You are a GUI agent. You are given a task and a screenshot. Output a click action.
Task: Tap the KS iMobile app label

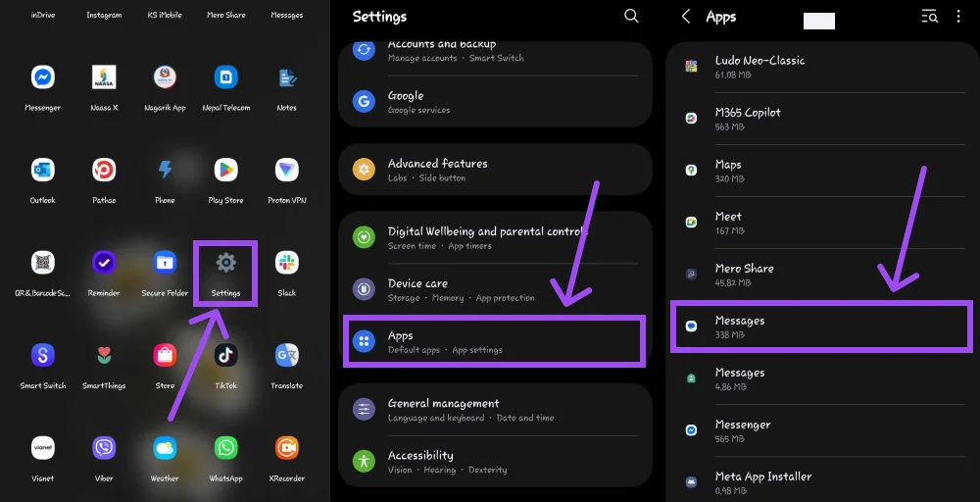(165, 15)
